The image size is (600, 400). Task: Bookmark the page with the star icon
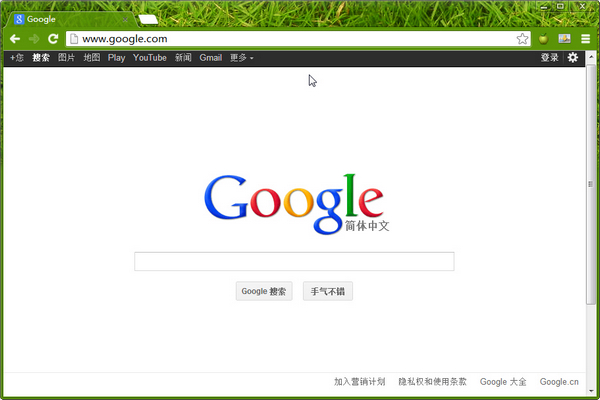522,39
